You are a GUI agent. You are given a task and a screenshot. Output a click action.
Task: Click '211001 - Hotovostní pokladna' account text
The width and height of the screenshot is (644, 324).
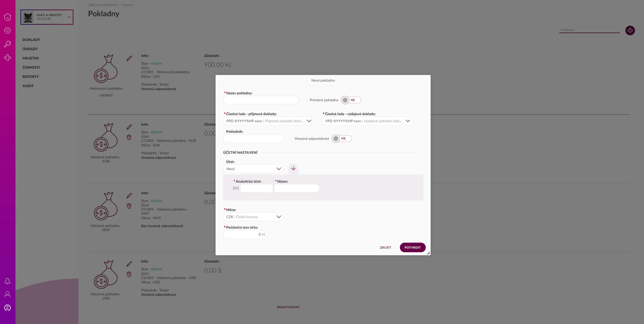point(165,72)
